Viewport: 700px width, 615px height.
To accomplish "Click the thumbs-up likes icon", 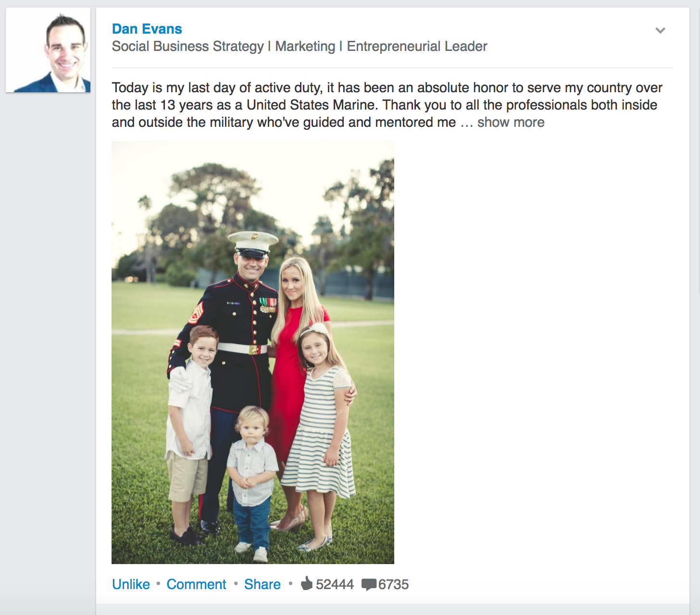I will point(306,583).
